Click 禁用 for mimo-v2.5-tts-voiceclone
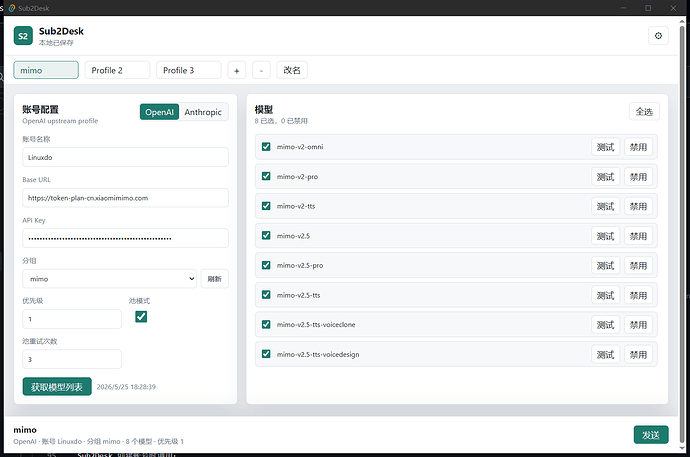The height and width of the screenshot is (457, 690). tap(638, 325)
